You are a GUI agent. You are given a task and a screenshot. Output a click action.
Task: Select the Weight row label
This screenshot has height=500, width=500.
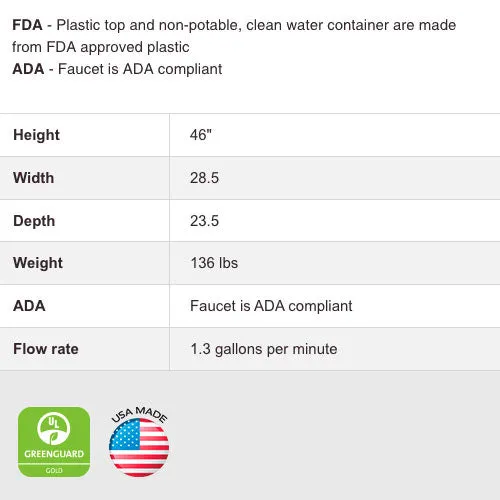point(38,263)
